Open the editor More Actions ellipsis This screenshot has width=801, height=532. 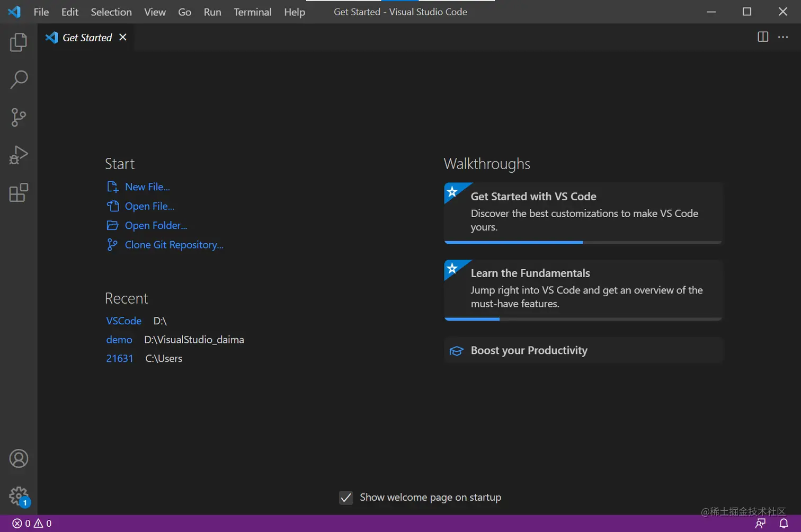click(783, 37)
